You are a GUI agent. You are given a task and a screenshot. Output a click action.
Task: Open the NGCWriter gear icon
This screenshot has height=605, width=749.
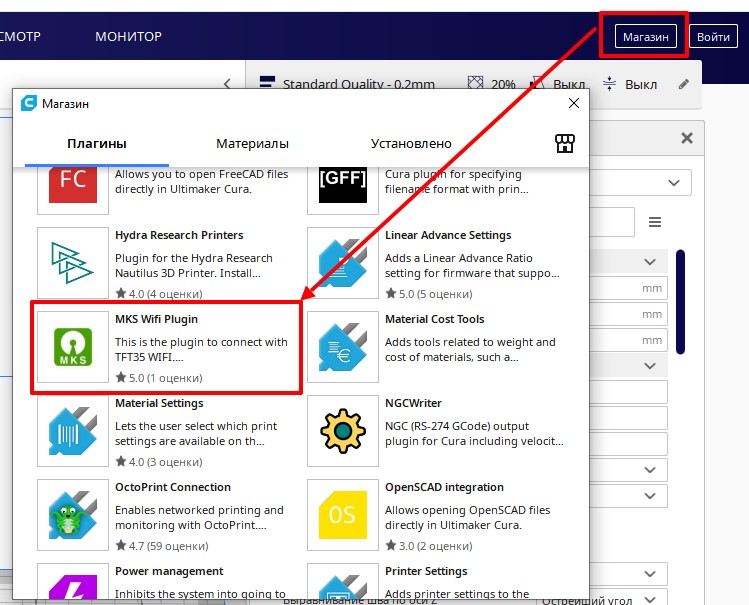coord(343,431)
